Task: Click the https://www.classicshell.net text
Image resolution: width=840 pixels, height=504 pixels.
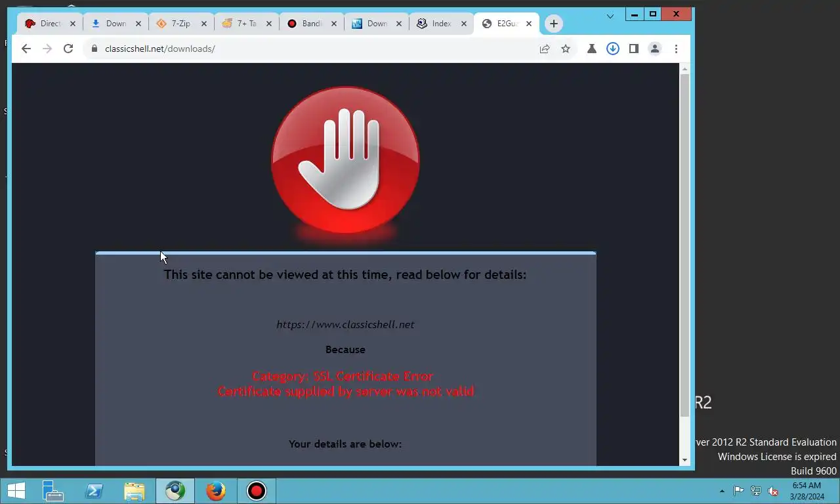Action: [x=345, y=324]
